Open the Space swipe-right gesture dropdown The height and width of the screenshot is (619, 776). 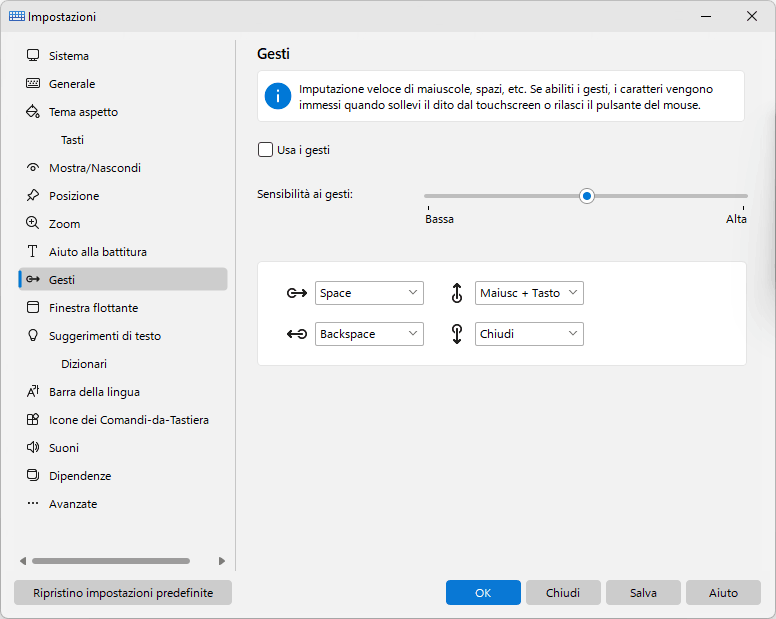point(369,293)
